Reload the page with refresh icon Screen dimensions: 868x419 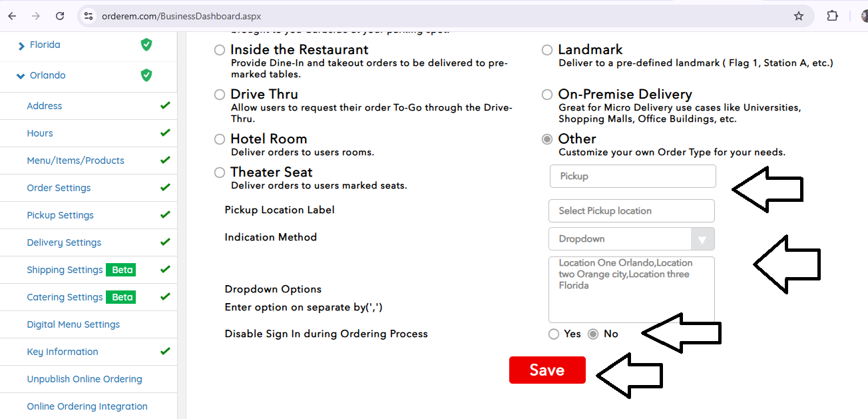tap(60, 16)
